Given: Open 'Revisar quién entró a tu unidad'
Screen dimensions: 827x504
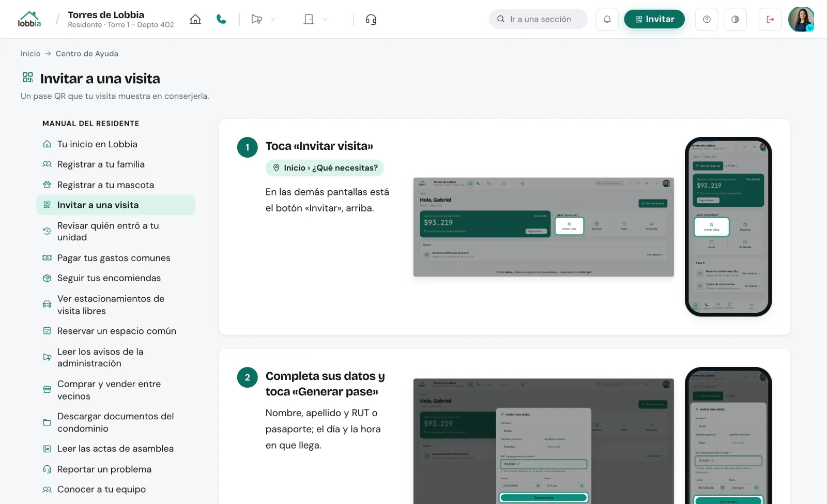Looking at the screenshot, I should coord(116,232).
